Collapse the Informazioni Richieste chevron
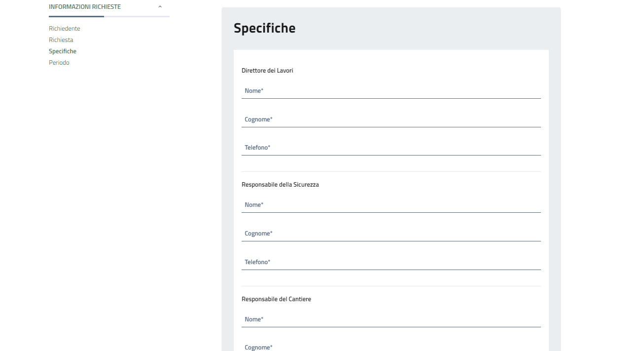The height and width of the screenshot is (351, 644). point(160,7)
